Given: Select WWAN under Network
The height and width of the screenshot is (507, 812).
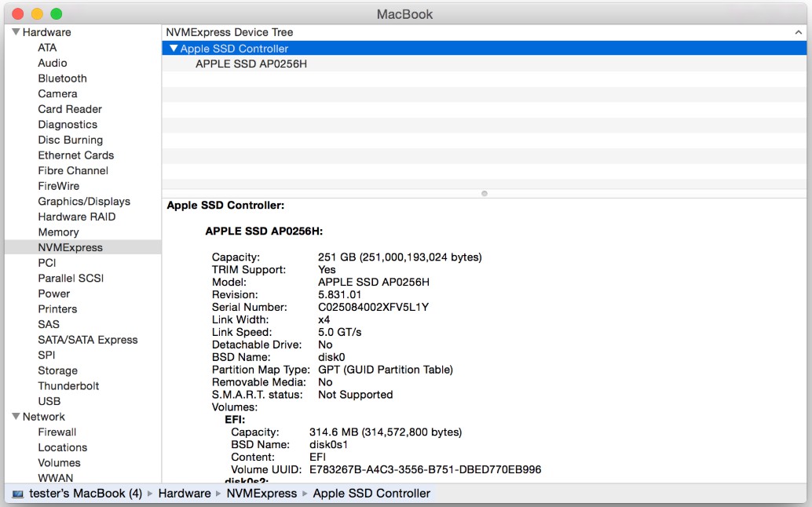Looking at the screenshot, I should pos(56,478).
